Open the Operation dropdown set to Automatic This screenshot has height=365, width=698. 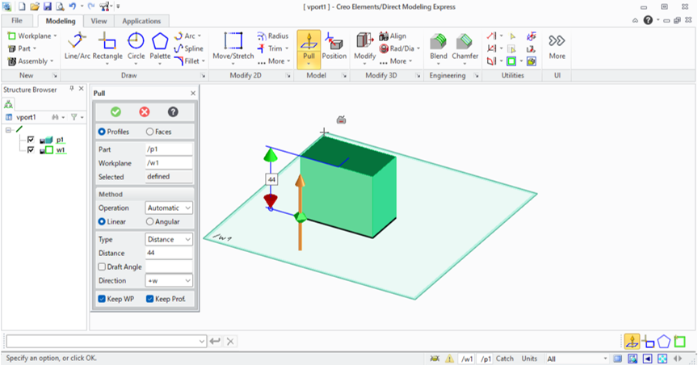[x=169, y=208]
